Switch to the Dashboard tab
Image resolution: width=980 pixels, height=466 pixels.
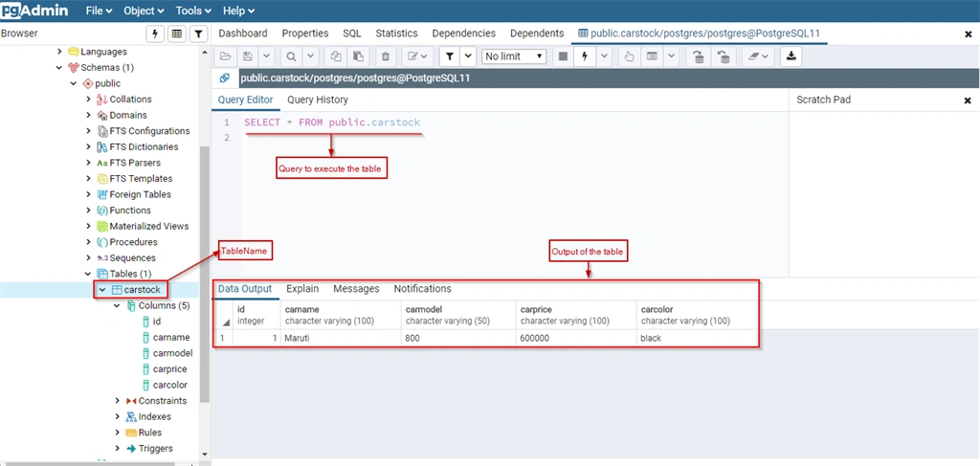coord(243,33)
